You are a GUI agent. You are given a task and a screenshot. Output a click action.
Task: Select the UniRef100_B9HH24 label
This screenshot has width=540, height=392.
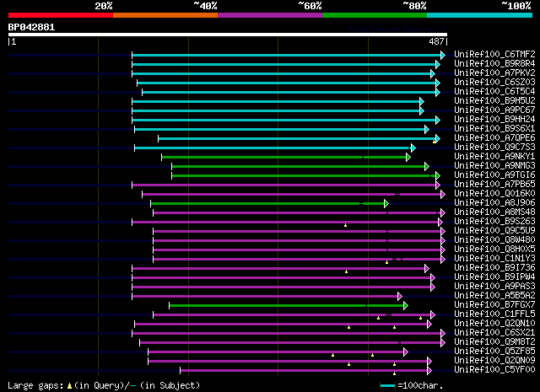(x=494, y=120)
